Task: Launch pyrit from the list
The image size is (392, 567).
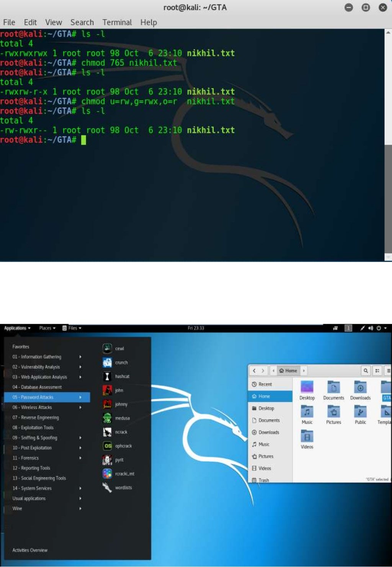Action: point(113,460)
